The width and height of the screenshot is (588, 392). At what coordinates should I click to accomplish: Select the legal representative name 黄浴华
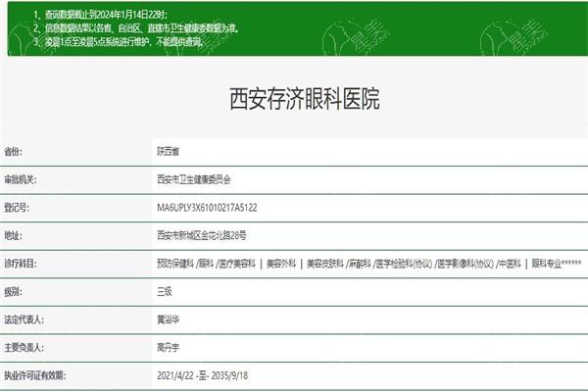coord(168,319)
